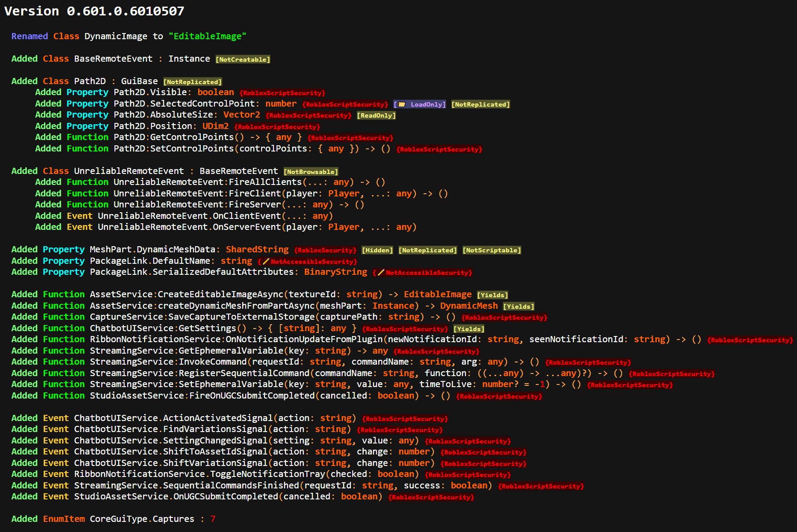This screenshot has width=797, height=532.
Task: Click "UnreliableRemoteEvent:FireAllClients" function
Action: 207,182
